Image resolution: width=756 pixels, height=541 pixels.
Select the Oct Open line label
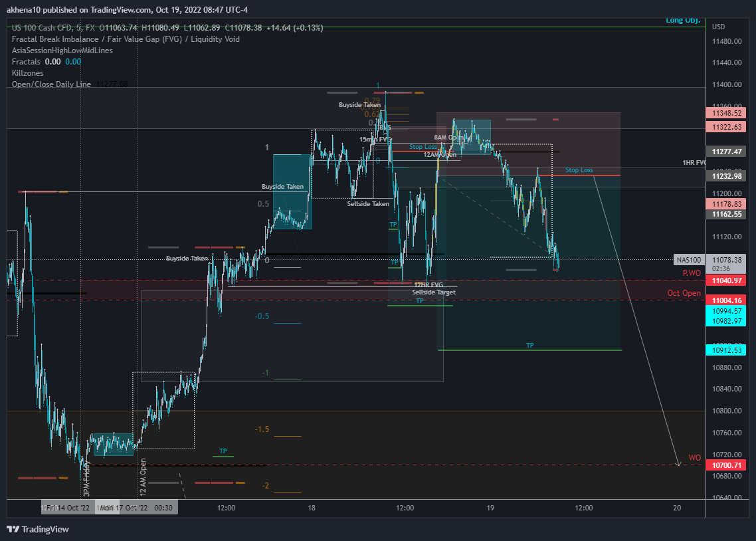684,292
